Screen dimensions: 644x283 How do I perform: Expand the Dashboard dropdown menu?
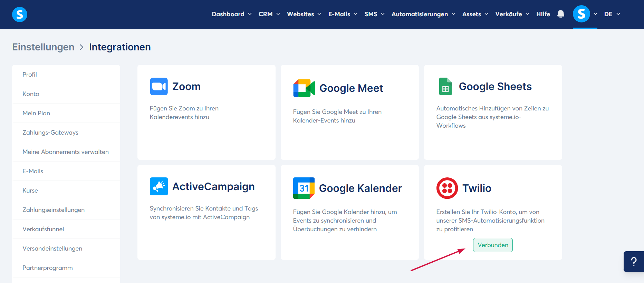(232, 14)
